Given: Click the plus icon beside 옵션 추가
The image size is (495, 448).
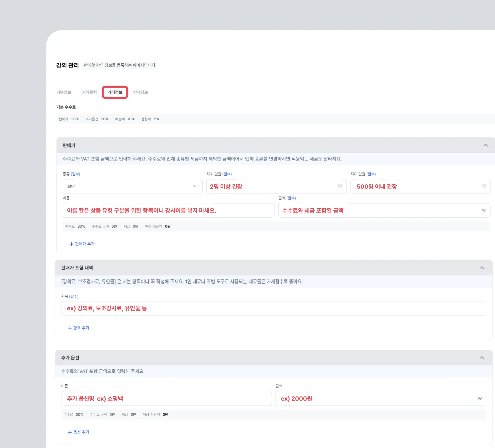Looking at the screenshot, I should click(x=70, y=432).
